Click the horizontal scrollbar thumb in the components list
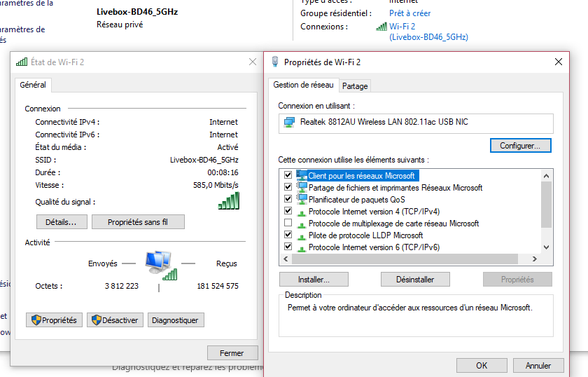Screen dimensions: 588x377 405,259
